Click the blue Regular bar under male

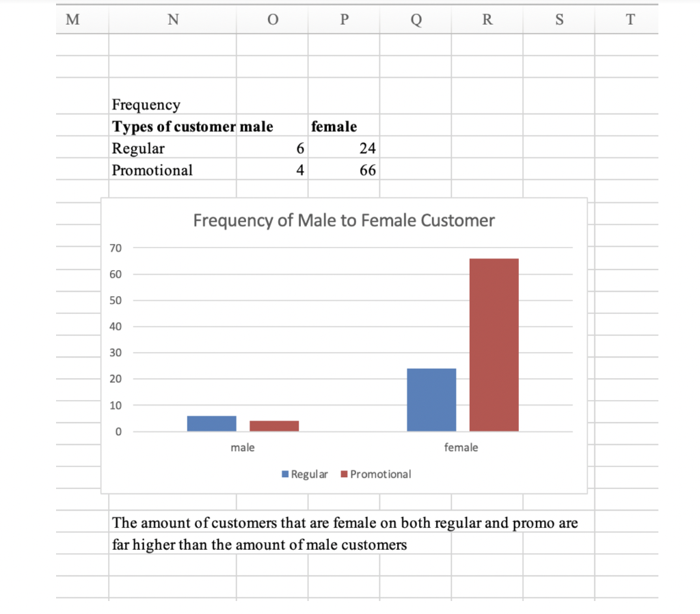coord(212,423)
